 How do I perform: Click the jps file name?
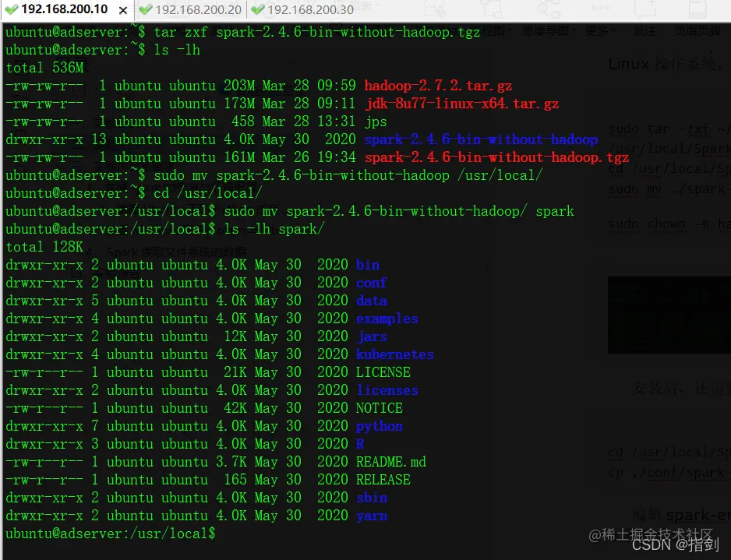coord(376,122)
